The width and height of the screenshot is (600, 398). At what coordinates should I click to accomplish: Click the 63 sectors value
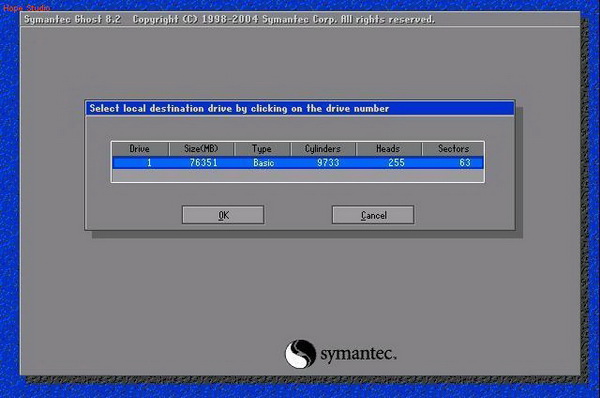[x=465, y=163]
